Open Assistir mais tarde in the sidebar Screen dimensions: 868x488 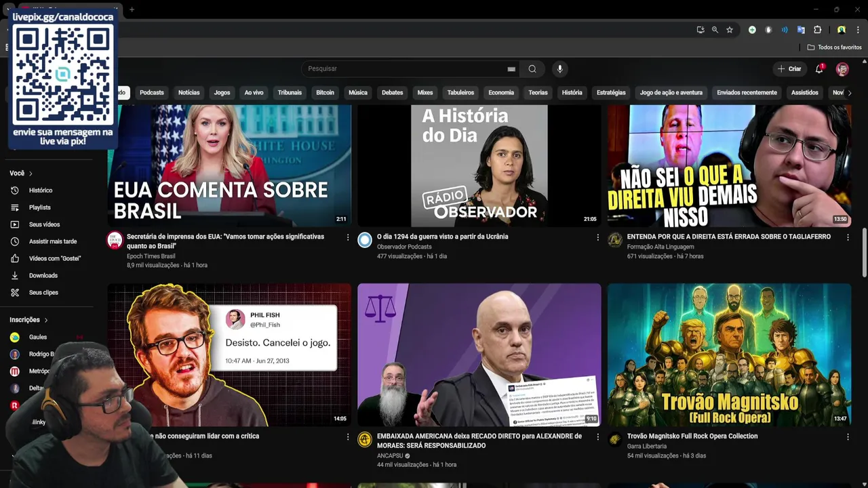coord(53,241)
